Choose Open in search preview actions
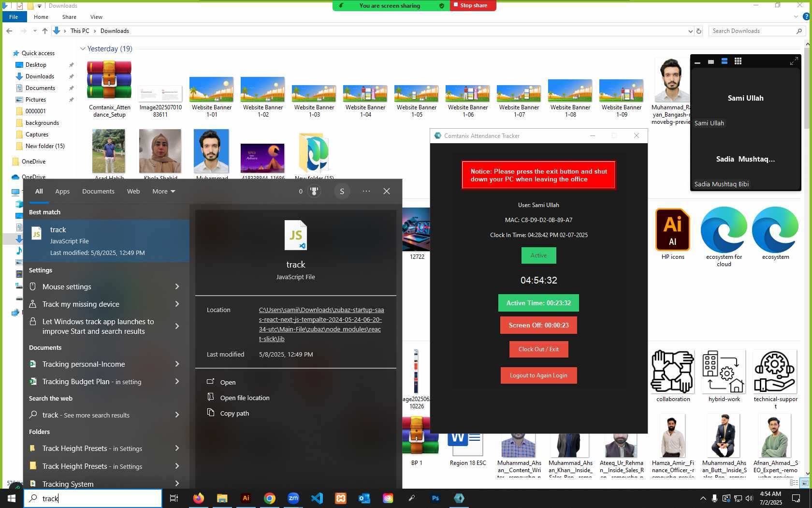Viewport: 812px width, 508px height. pos(228,382)
